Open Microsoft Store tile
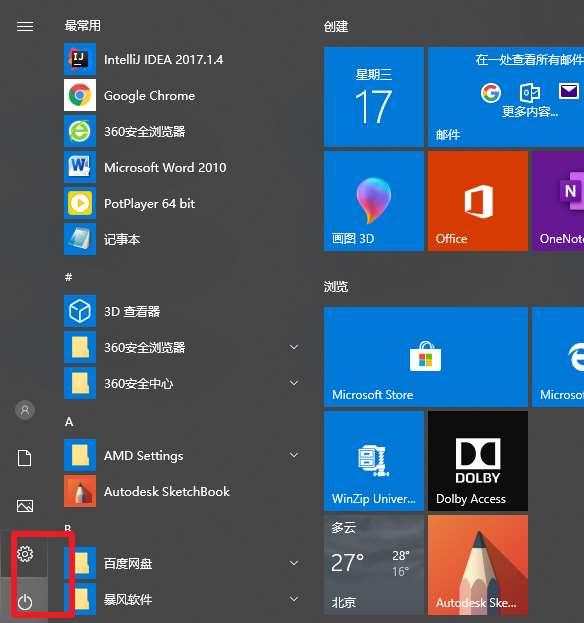The image size is (584, 623). pos(426,357)
